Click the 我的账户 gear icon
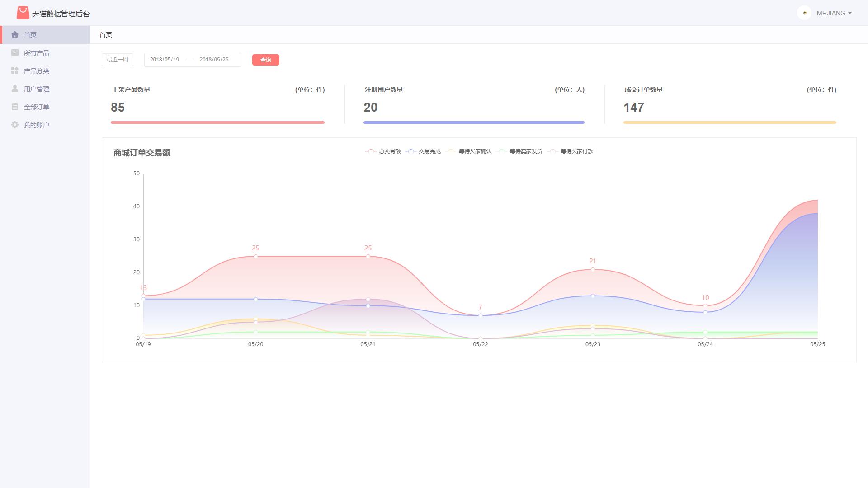The height and width of the screenshot is (488, 868). coord(15,125)
